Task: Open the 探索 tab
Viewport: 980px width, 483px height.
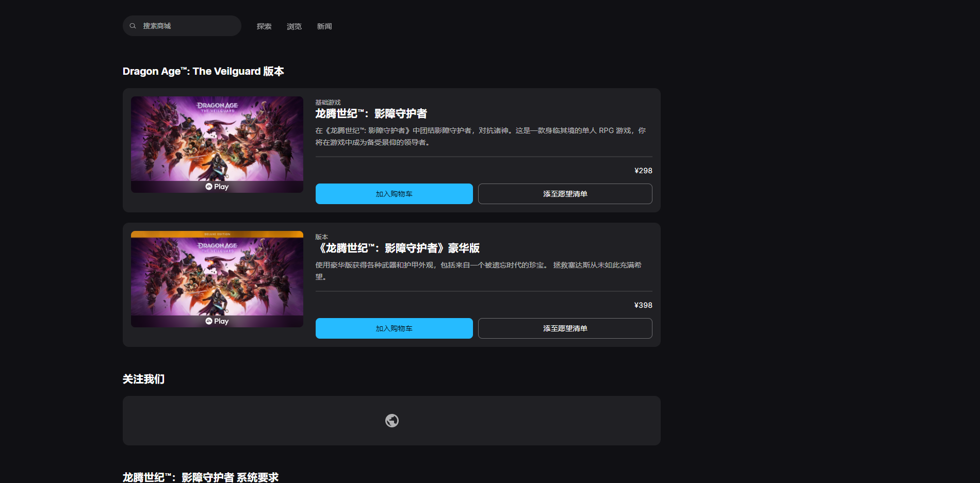Action: click(x=264, y=26)
